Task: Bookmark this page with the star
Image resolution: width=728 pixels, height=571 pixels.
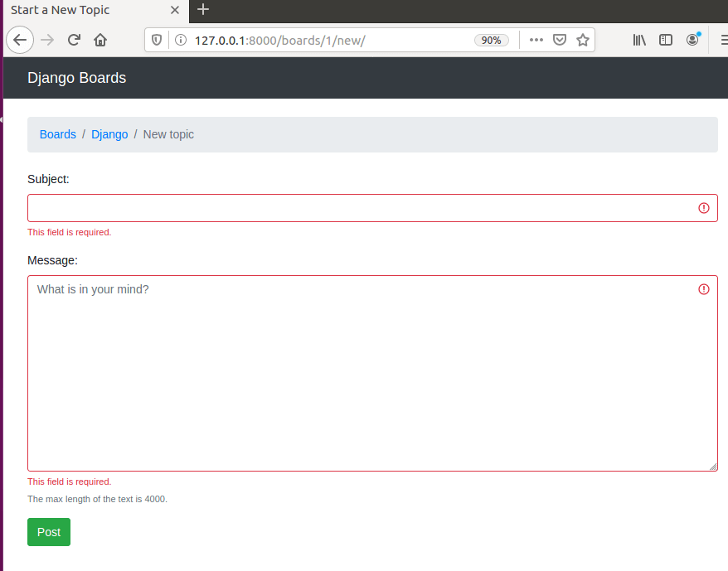Action: (583, 41)
